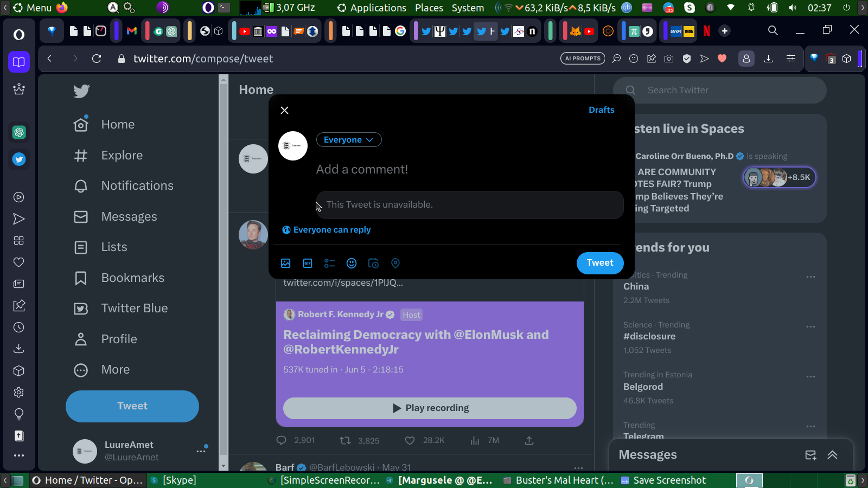Open options for #disclosure trend

tap(810, 327)
